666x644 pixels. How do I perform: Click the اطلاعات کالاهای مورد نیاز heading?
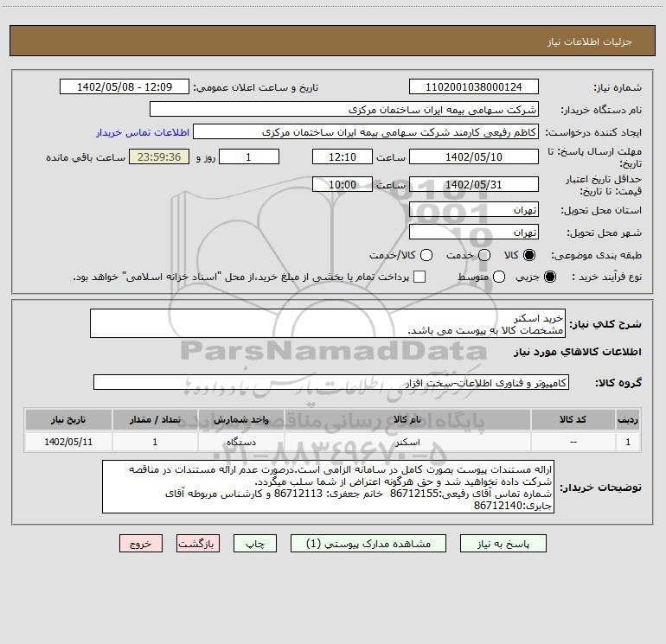coord(577,352)
